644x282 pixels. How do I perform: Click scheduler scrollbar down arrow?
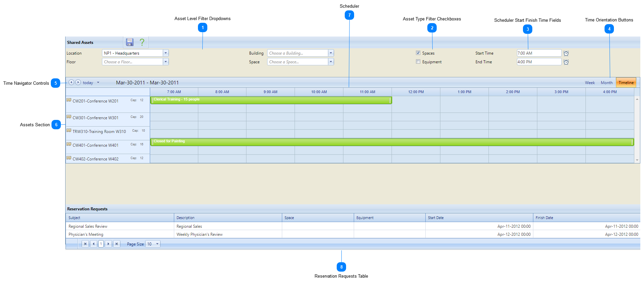[637, 160]
